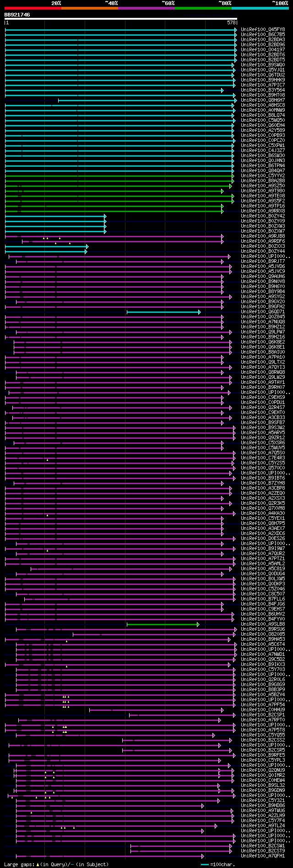The image size is (293, 868).
Task: Select the UniRef100_A7QFH1 label
Action: click(263, 856)
